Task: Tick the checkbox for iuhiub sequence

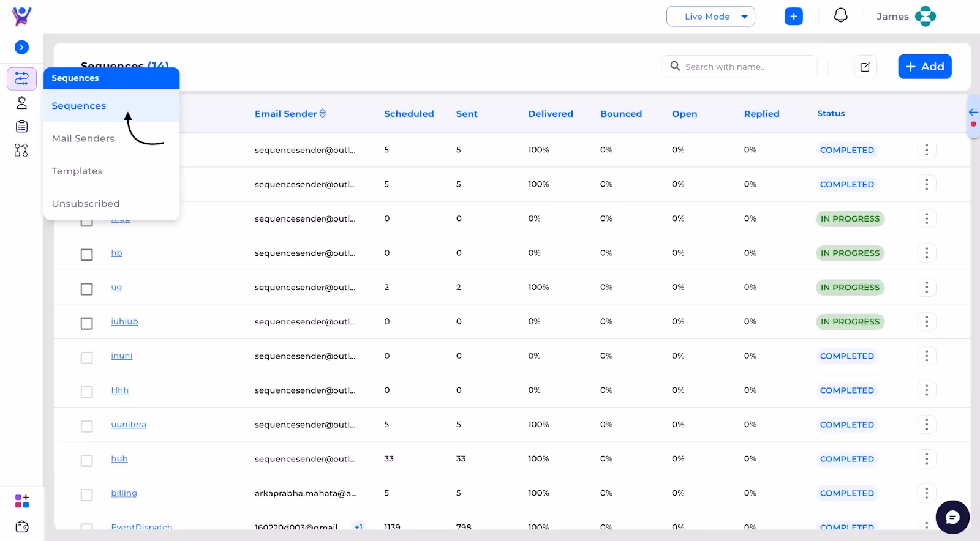Action: pos(87,323)
